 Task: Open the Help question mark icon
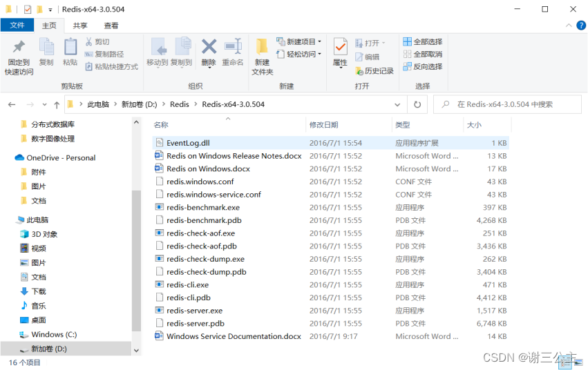pos(581,26)
